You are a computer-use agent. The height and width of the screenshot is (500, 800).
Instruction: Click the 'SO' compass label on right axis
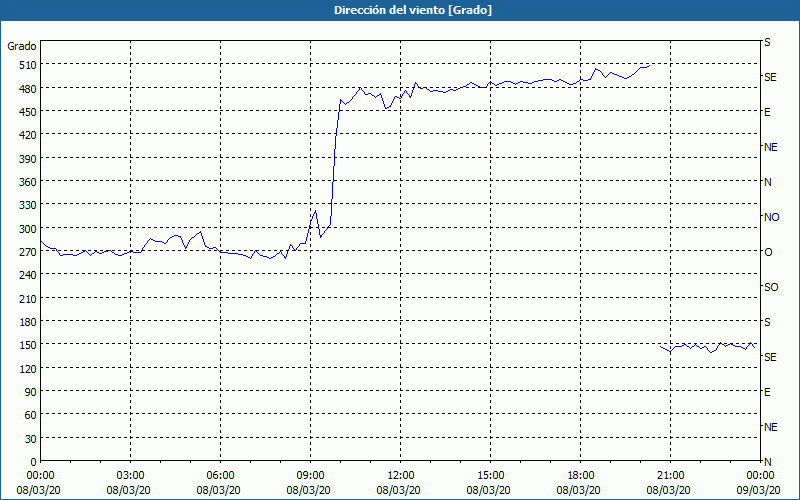pyautogui.click(x=771, y=287)
